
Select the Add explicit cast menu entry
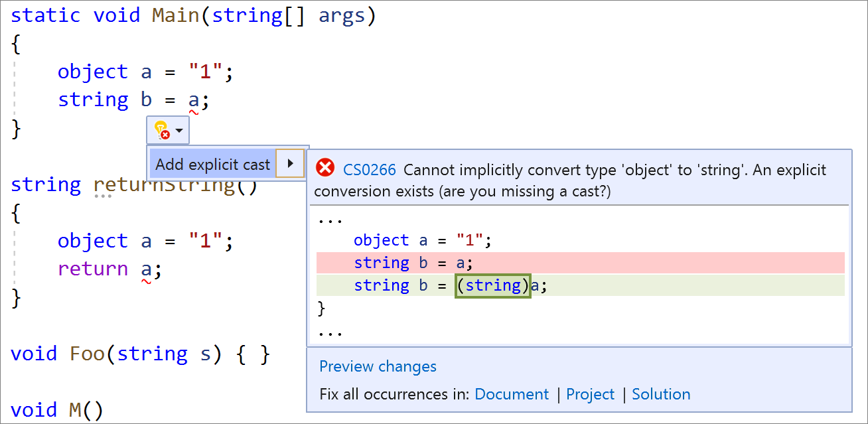coord(213,164)
